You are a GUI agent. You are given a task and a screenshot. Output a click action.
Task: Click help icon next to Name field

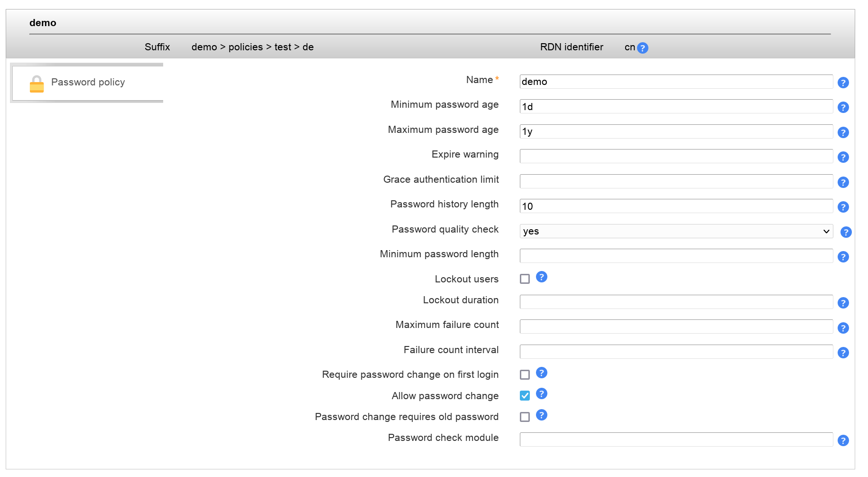[843, 83]
